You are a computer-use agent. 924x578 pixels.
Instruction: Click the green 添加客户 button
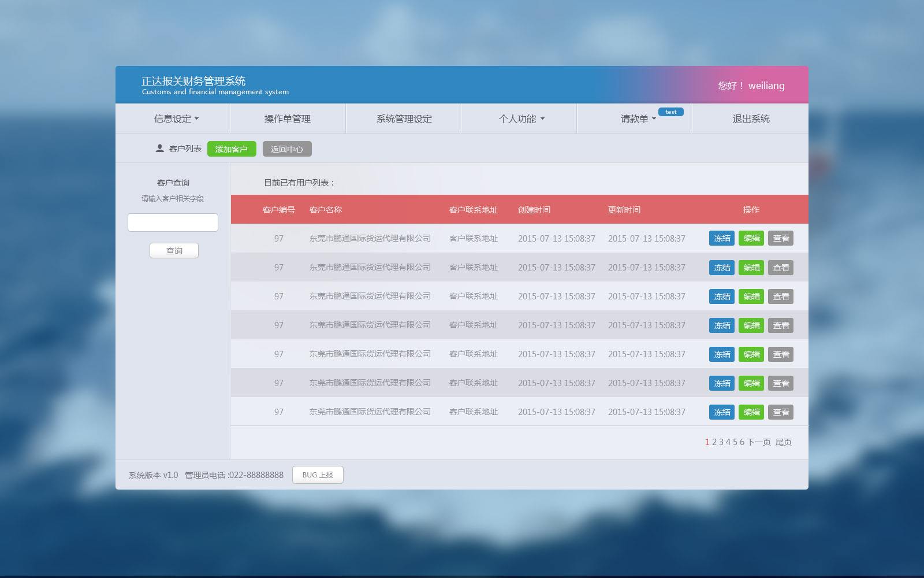coord(232,149)
